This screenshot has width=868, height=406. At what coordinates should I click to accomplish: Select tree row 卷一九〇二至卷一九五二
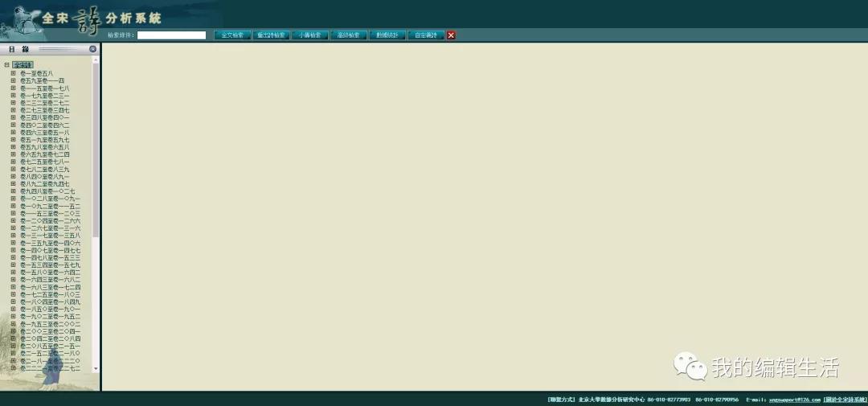coord(51,316)
